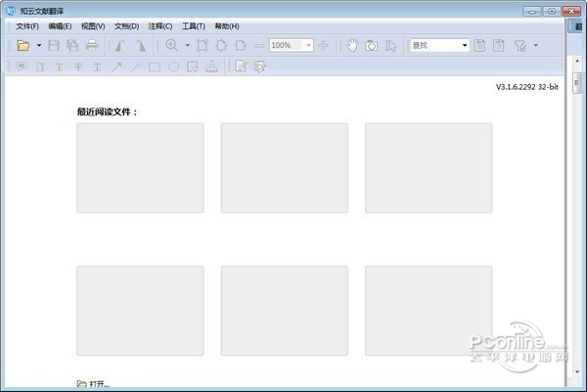Screen dimensions: 587x392
Task: Open the 视图(V) menu
Action: pos(93,26)
